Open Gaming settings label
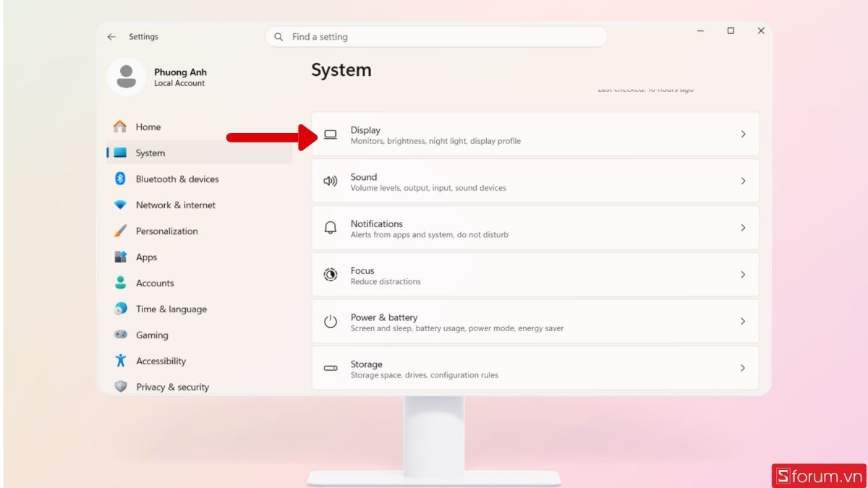Image resolution: width=868 pixels, height=488 pixels. 152,335
